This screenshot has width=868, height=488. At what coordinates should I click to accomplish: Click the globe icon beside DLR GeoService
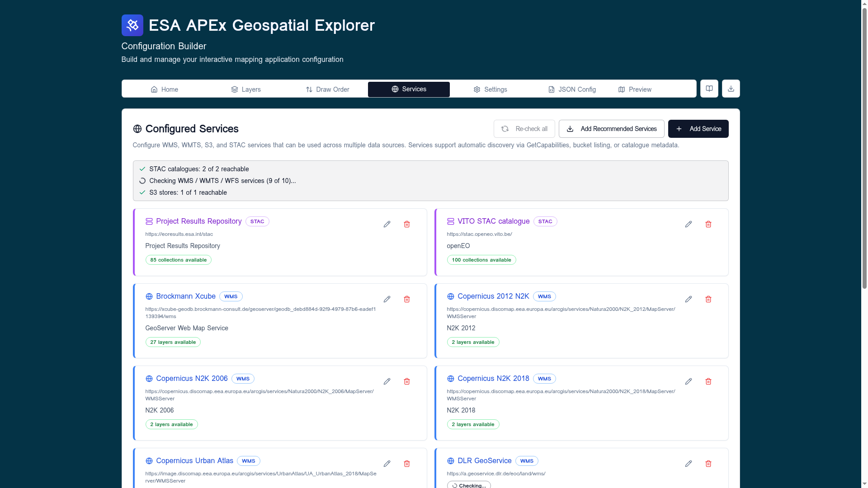pos(451,461)
